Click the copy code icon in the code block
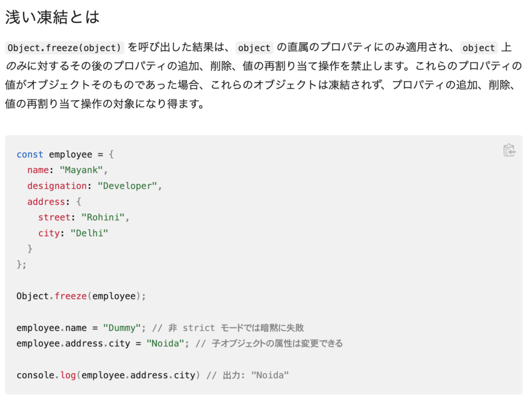Image resolution: width=532 pixels, height=405 pixels. [x=510, y=150]
